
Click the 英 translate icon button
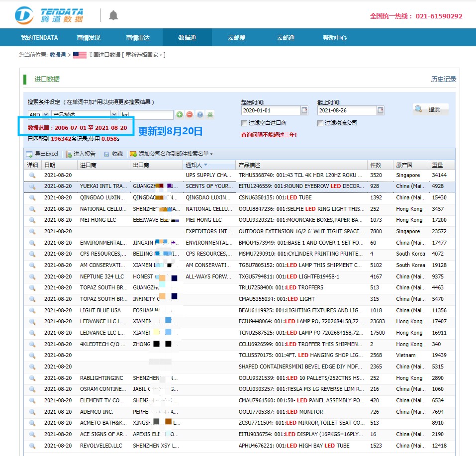pos(210,114)
